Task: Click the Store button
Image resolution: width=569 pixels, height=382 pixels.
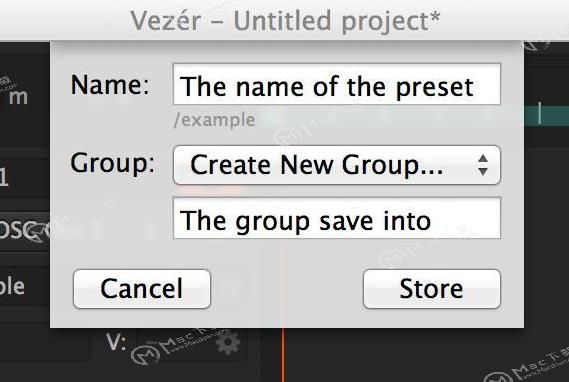Action: pos(432,289)
